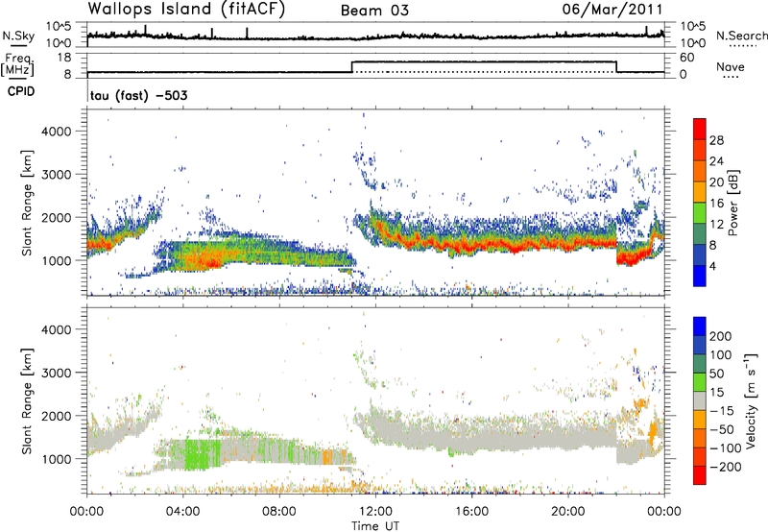768x532 pixels.
Task: Click the 04:00 time tick label
Action: click(182, 512)
